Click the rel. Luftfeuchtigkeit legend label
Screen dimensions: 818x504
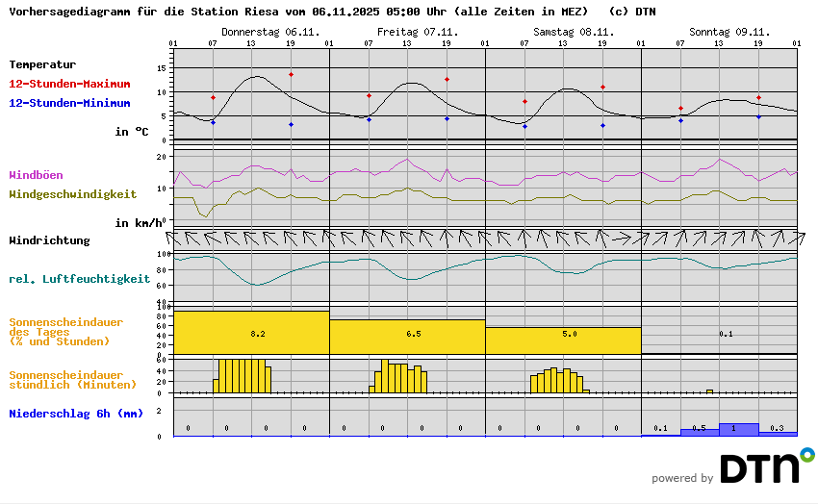point(80,279)
